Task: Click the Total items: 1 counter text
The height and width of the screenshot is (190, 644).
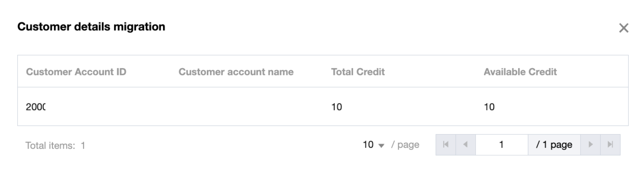Action: click(x=55, y=145)
